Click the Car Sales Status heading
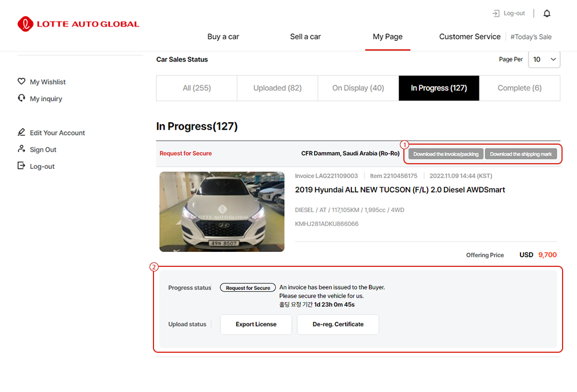The width and height of the screenshot is (577, 392). [182, 59]
